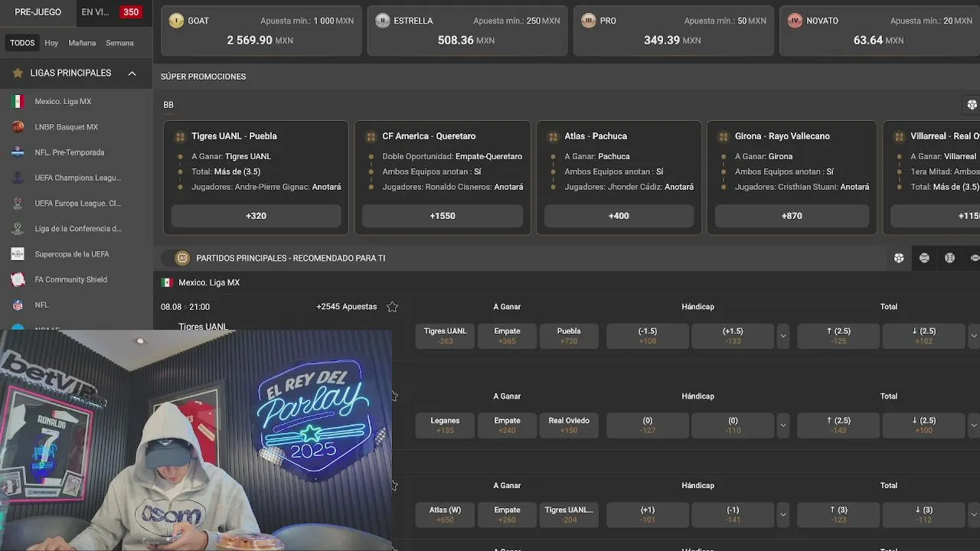Bet on Tigres UANL to win at -263
This screenshot has height=551, width=980.
click(445, 336)
